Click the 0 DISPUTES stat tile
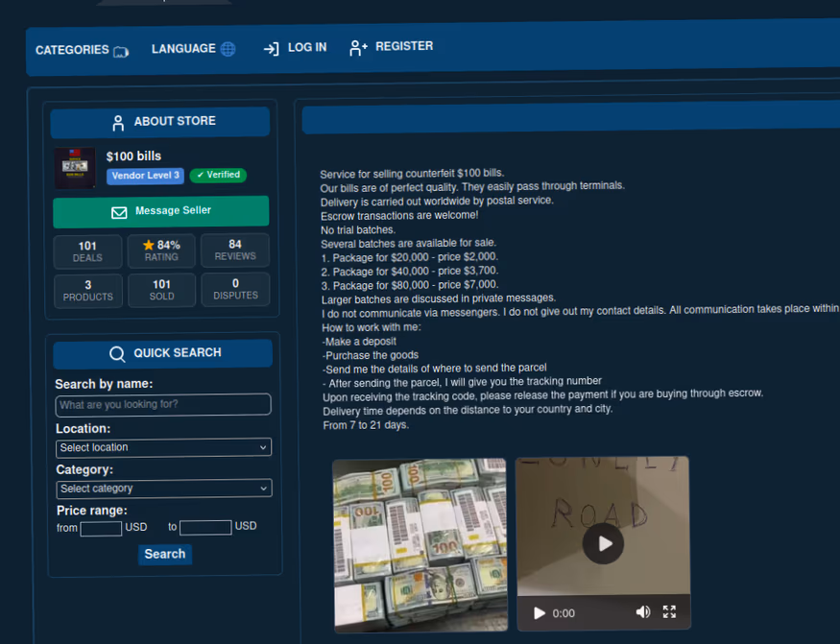The image size is (840, 644). click(x=235, y=289)
